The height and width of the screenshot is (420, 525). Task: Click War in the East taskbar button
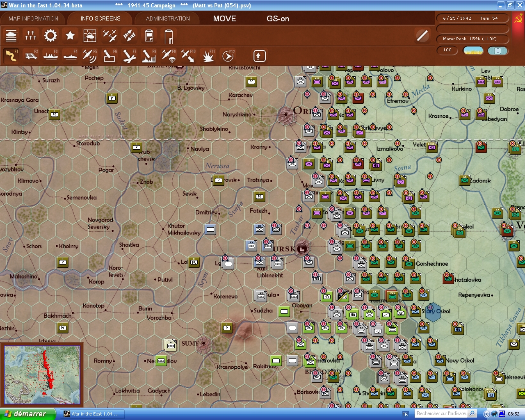point(92,414)
